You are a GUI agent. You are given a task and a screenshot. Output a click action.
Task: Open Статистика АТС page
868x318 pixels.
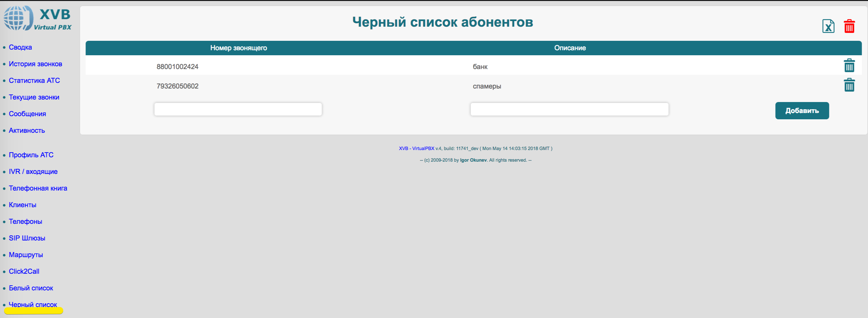(34, 81)
